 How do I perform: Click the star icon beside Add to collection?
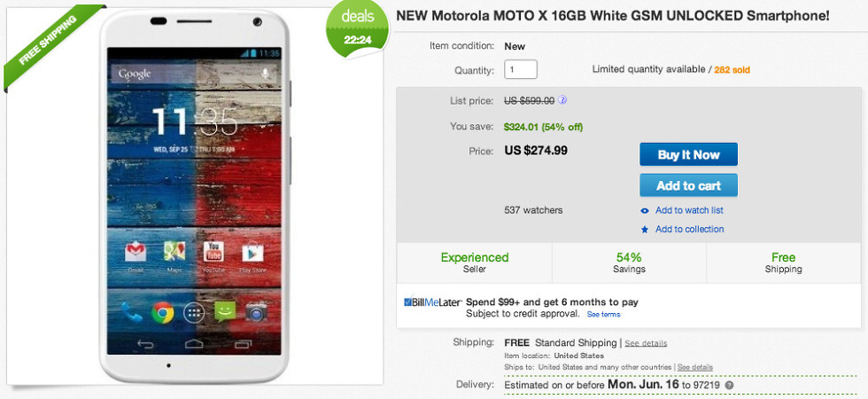click(645, 230)
